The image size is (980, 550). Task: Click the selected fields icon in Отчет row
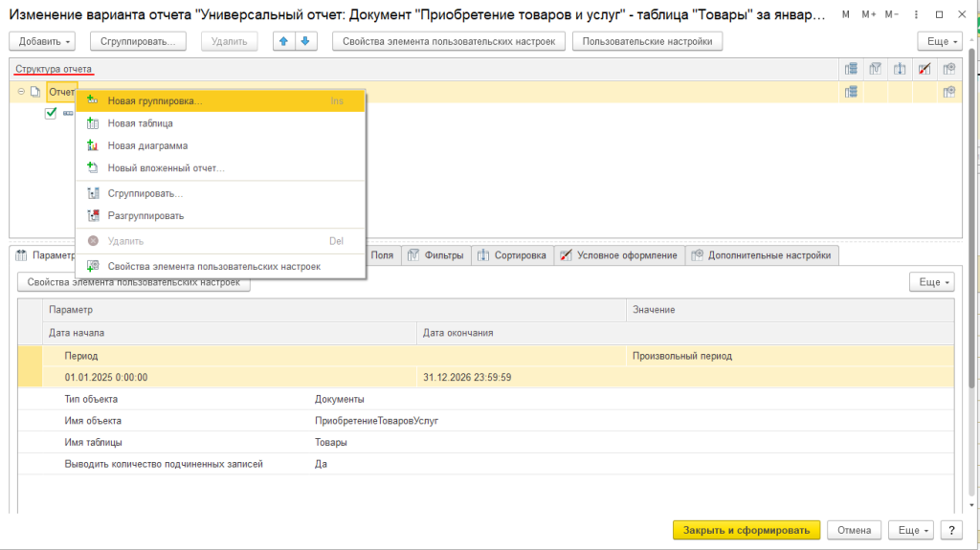[851, 92]
